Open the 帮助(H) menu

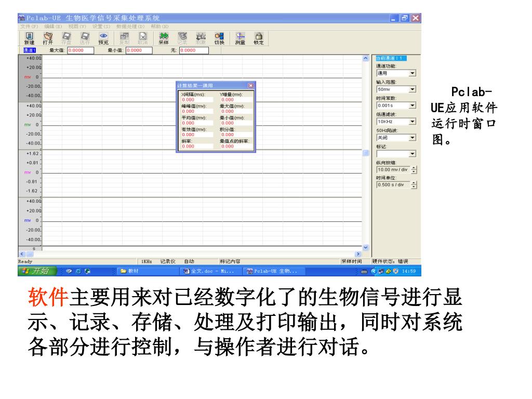pyautogui.click(x=160, y=26)
